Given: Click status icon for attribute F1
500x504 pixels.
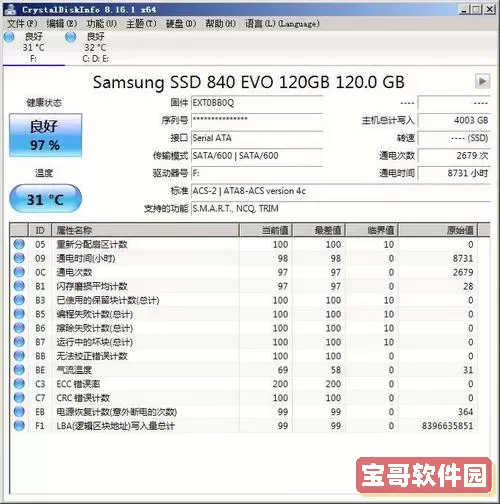Looking at the screenshot, I should [x=19, y=426].
